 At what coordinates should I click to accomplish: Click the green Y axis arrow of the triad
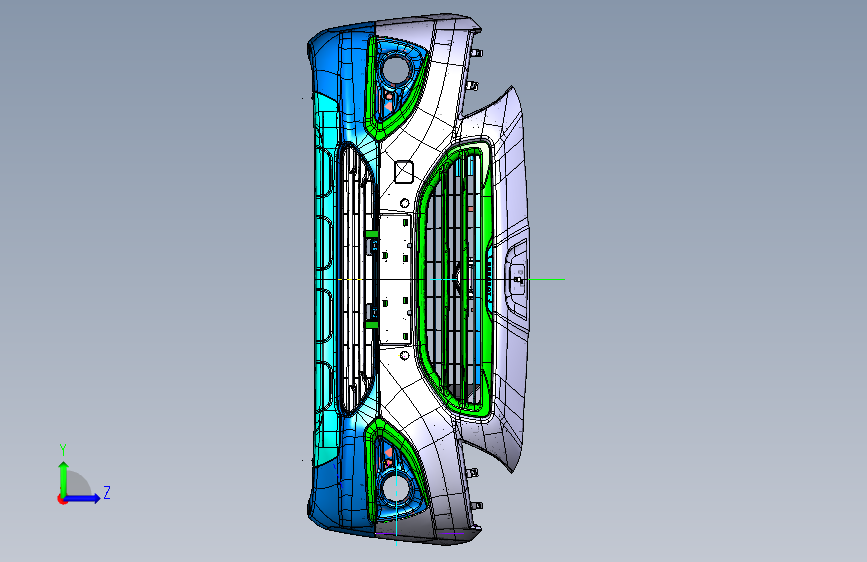63,479
